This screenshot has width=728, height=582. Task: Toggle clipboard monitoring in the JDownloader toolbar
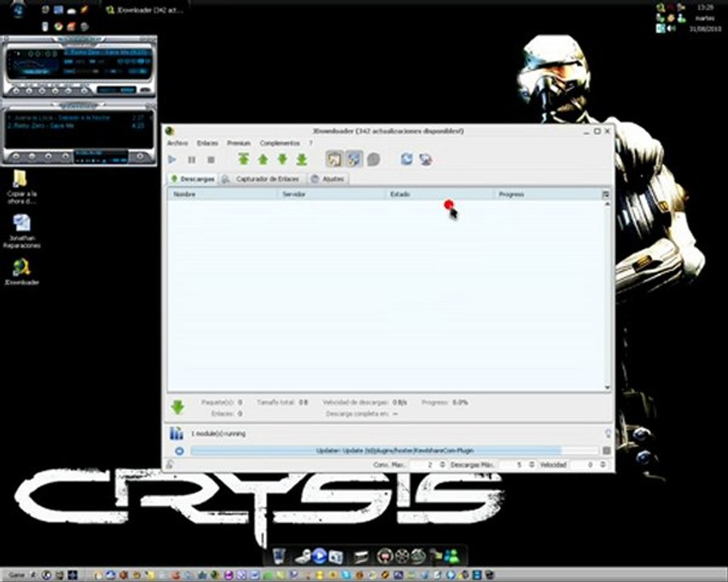[x=334, y=159]
